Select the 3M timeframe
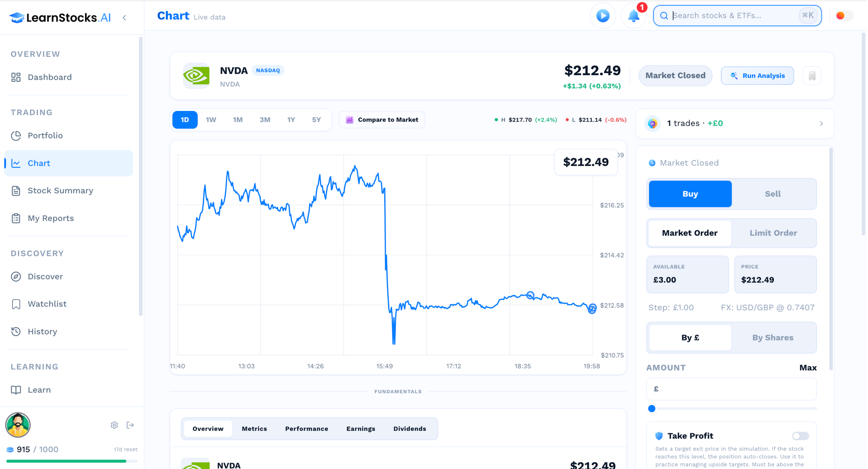Viewport: 868px width, 469px height. (265, 120)
